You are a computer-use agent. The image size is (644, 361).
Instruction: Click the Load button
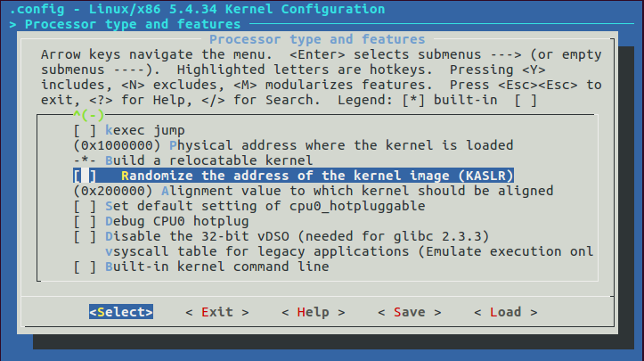tap(505, 312)
